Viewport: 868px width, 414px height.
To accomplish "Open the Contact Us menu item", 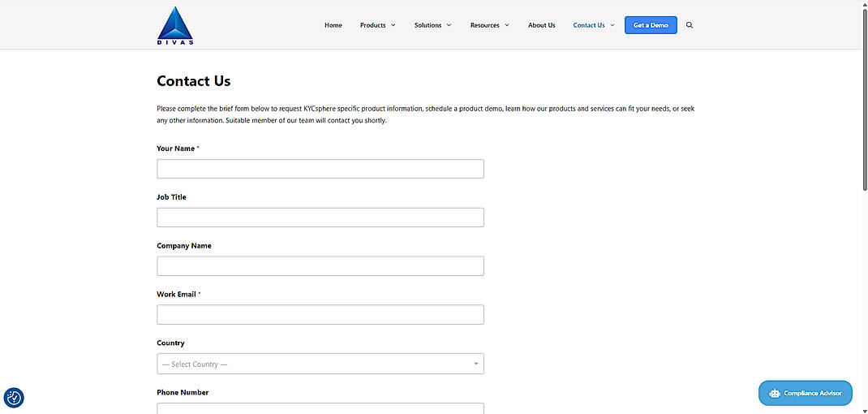I will pos(589,25).
